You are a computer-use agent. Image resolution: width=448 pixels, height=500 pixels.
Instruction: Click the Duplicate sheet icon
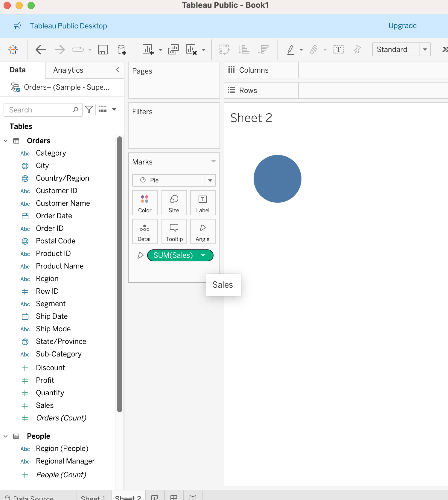click(x=173, y=50)
